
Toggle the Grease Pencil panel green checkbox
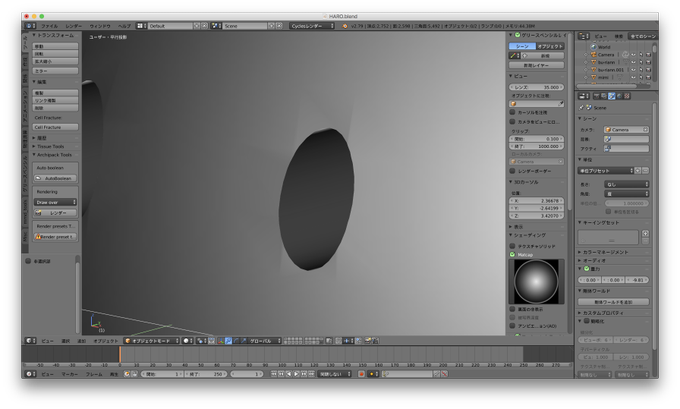[517, 35]
